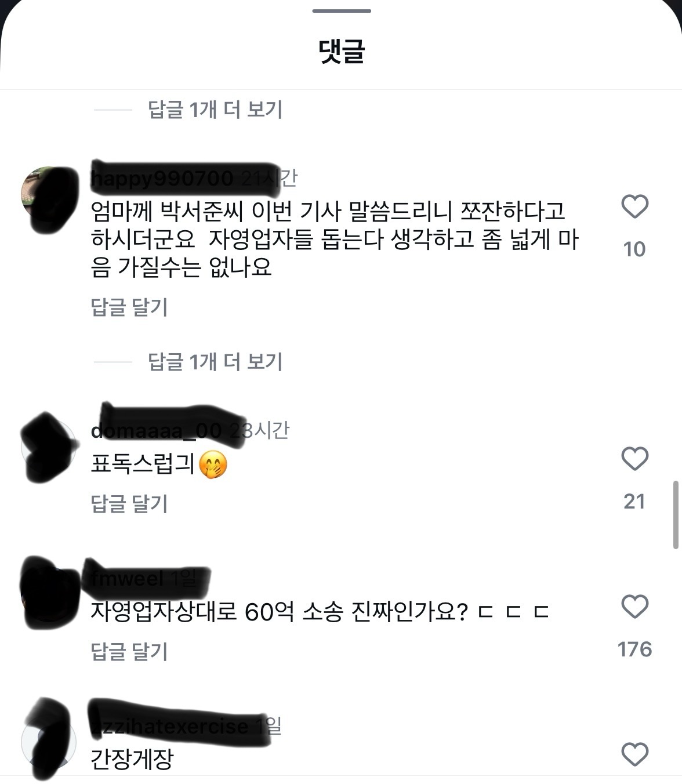
Task: Tap heart on 60억 소송 comment
Action: pyautogui.click(x=634, y=607)
